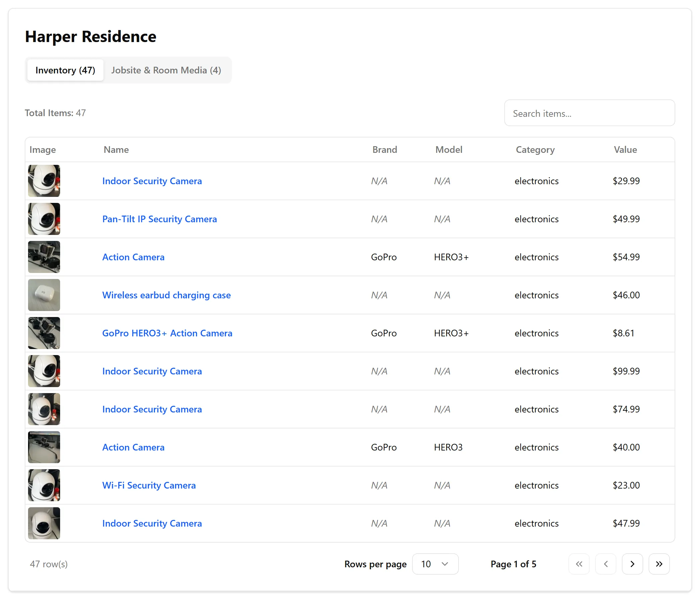
Task: Click the thumbnail of the $47.99 camera
Action: 44,523
